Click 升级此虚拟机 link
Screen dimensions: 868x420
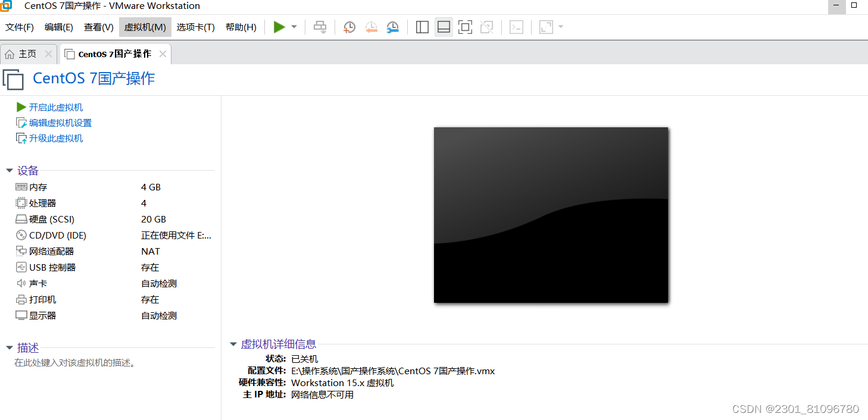pos(56,138)
